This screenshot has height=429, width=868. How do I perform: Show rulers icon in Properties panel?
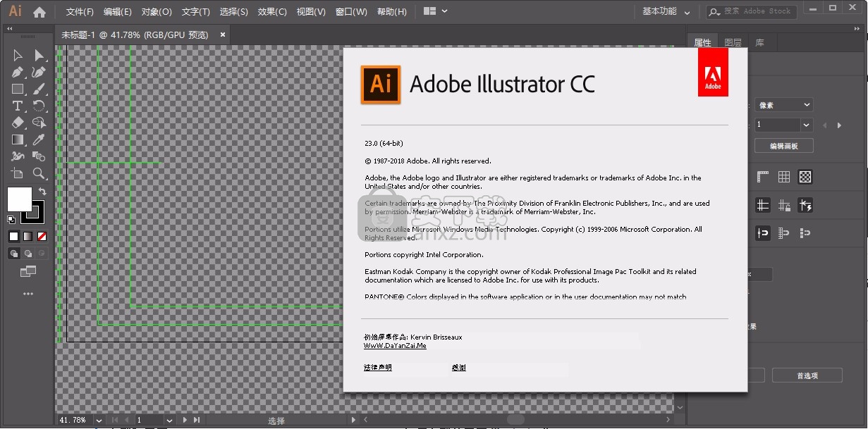tap(762, 177)
